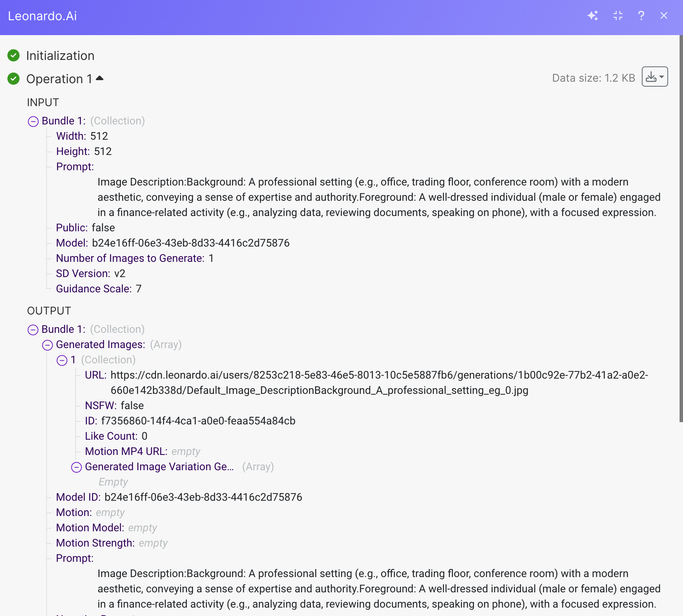Select the Model ID value in output
This screenshot has height=616, width=683.
pyautogui.click(x=203, y=497)
